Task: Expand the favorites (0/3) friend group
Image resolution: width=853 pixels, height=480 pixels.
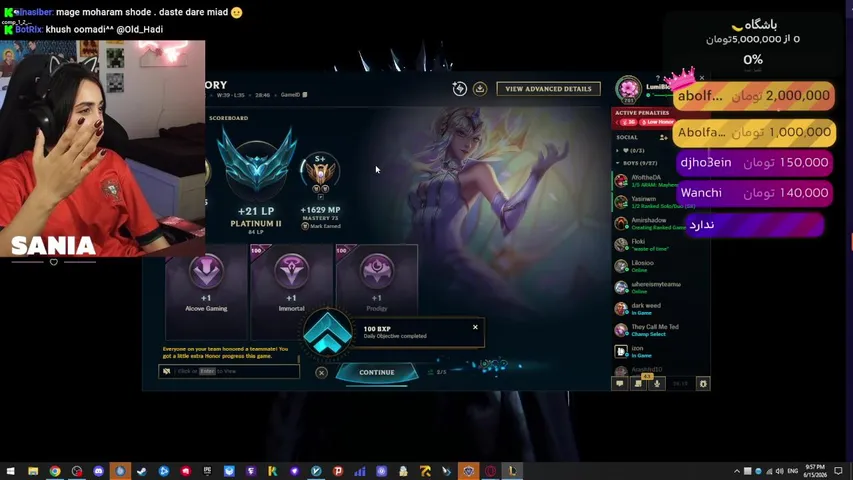Action: (x=631, y=150)
